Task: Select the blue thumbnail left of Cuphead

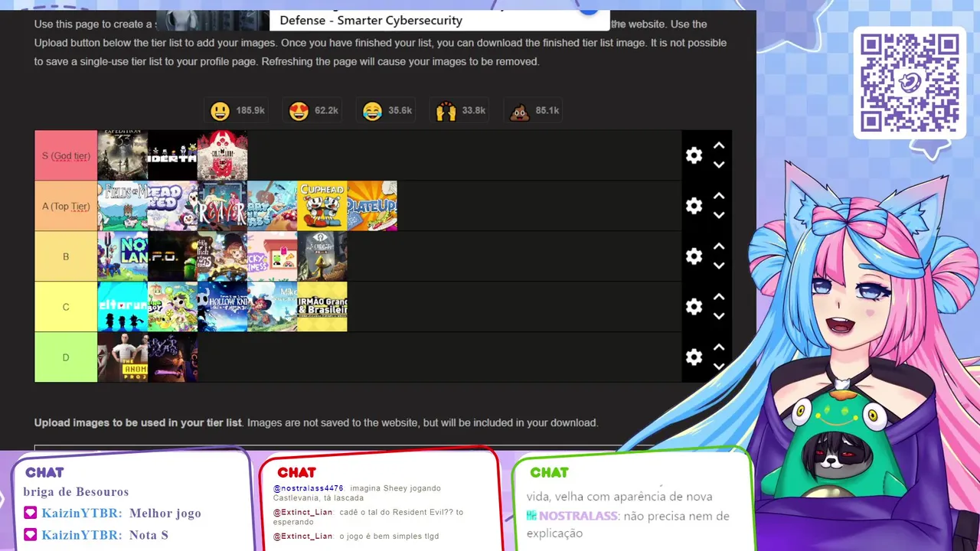Action: click(x=272, y=206)
